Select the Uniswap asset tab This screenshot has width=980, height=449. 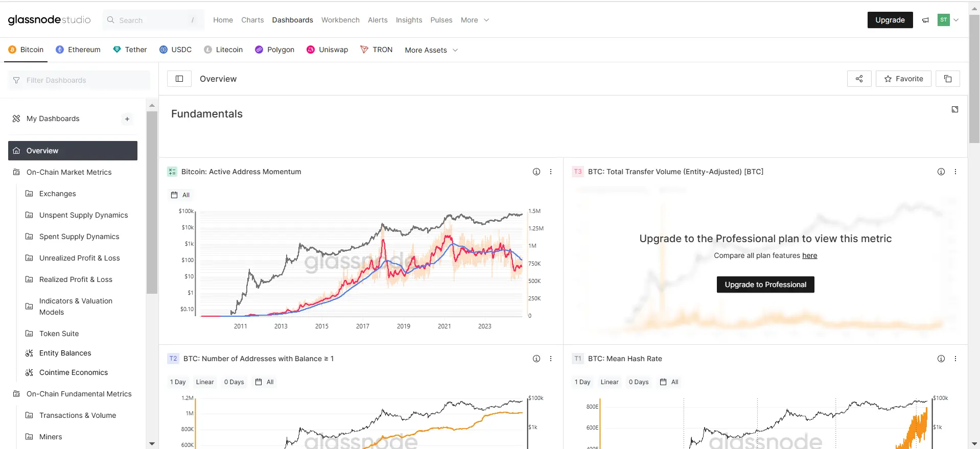click(x=328, y=50)
